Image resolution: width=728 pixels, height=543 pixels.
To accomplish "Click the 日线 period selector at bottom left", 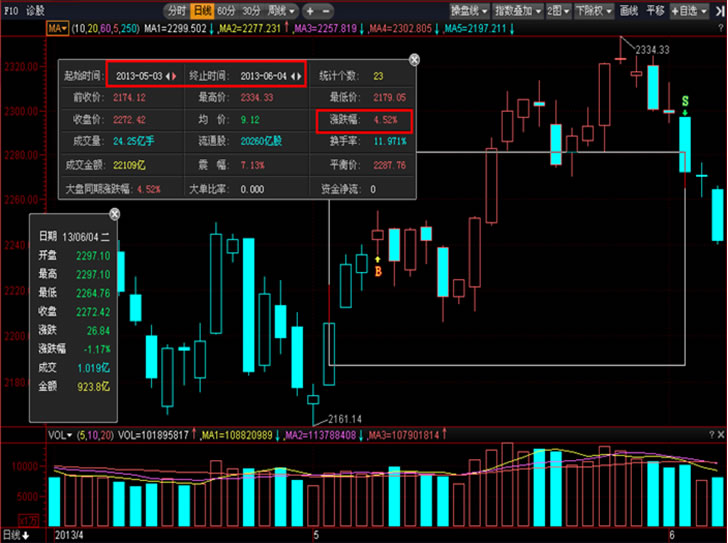I will [x=16, y=535].
